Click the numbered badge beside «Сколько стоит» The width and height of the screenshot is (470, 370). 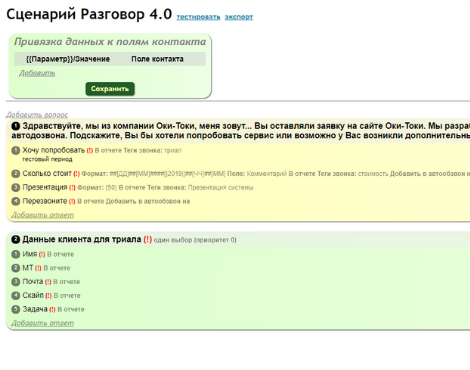pyautogui.click(x=16, y=174)
